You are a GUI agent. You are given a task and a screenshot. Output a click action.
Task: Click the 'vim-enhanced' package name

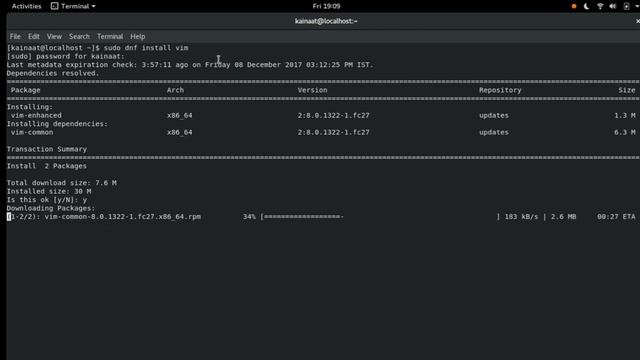(x=36, y=116)
